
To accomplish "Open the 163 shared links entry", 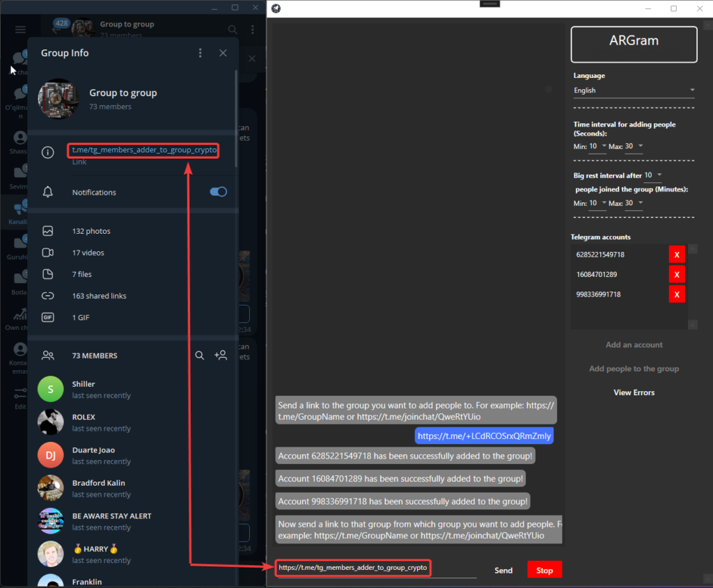I will [99, 296].
